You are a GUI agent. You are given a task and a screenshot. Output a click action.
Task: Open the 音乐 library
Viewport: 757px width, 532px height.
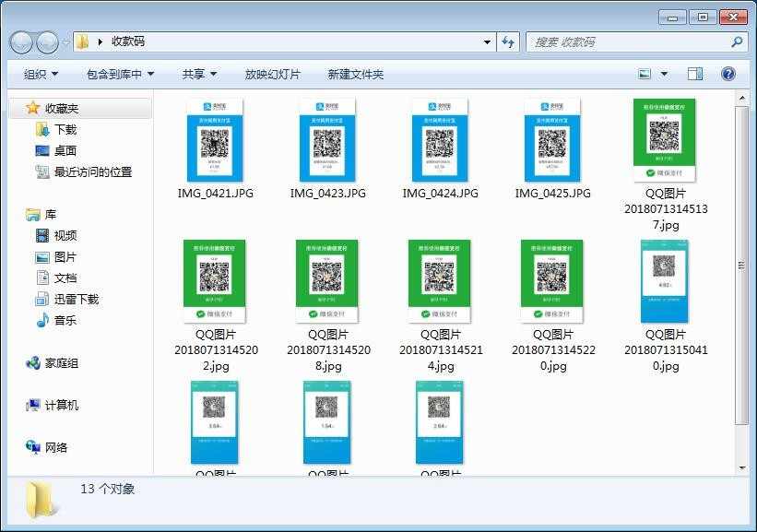coord(65,321)
